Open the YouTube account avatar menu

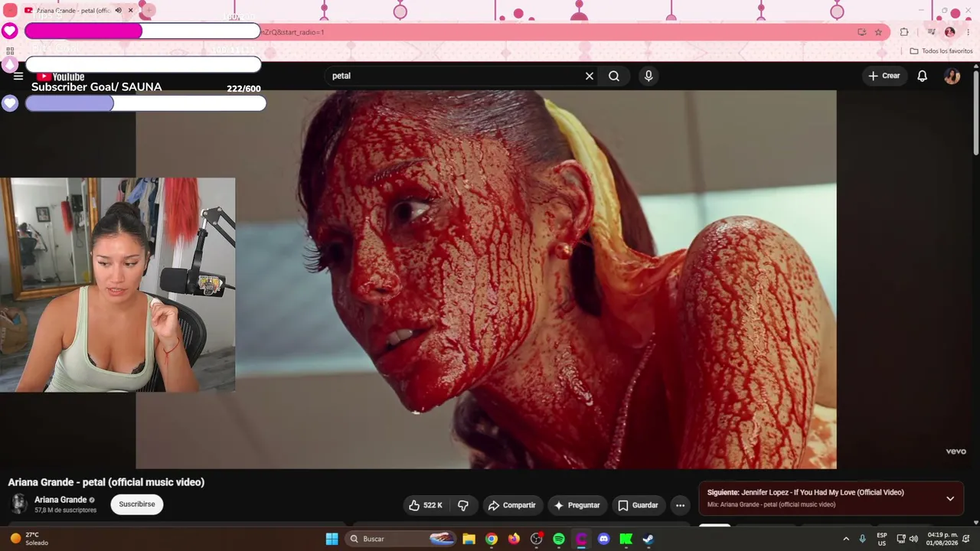[952, 76]
